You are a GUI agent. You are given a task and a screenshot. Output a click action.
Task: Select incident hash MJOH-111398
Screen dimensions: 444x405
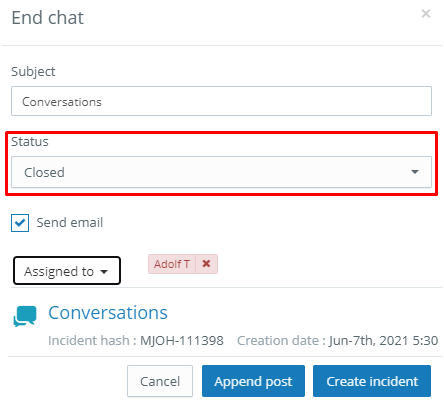click(x=182, y=341)
